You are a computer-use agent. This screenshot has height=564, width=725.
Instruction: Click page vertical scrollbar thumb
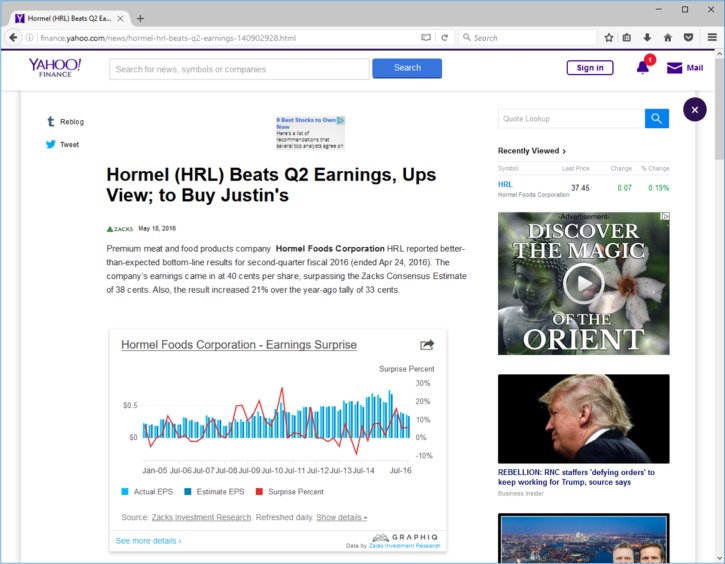[719, 109]
